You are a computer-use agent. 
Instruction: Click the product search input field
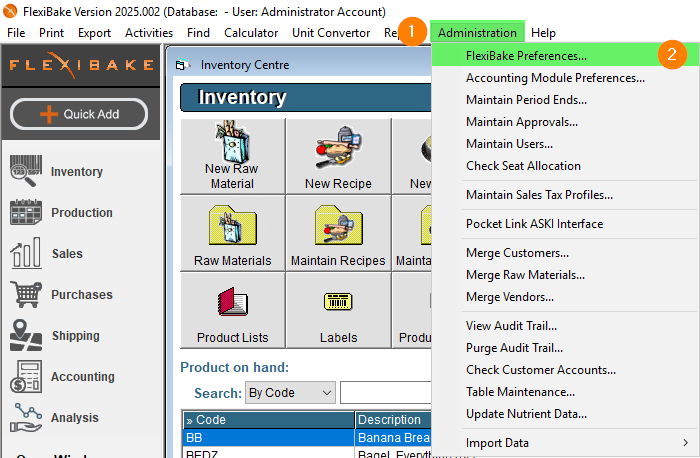point(386,393)
